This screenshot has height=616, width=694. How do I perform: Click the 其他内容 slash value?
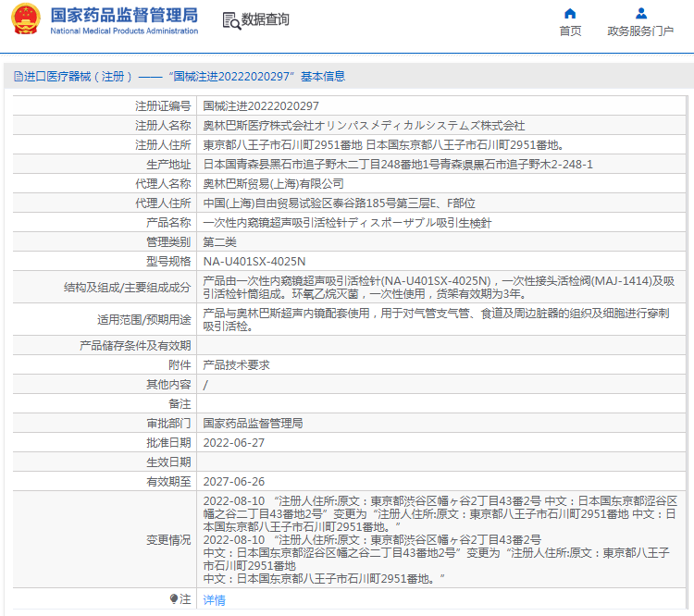205,385
